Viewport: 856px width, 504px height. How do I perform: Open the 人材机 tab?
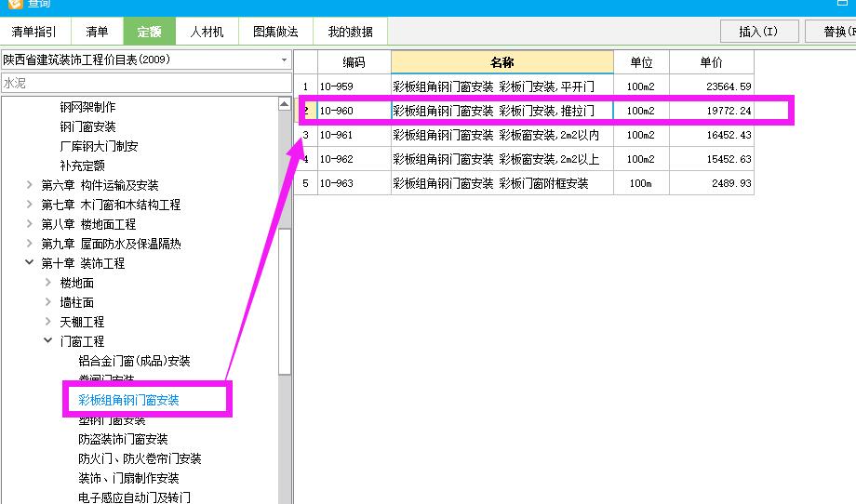pos(207,32)
